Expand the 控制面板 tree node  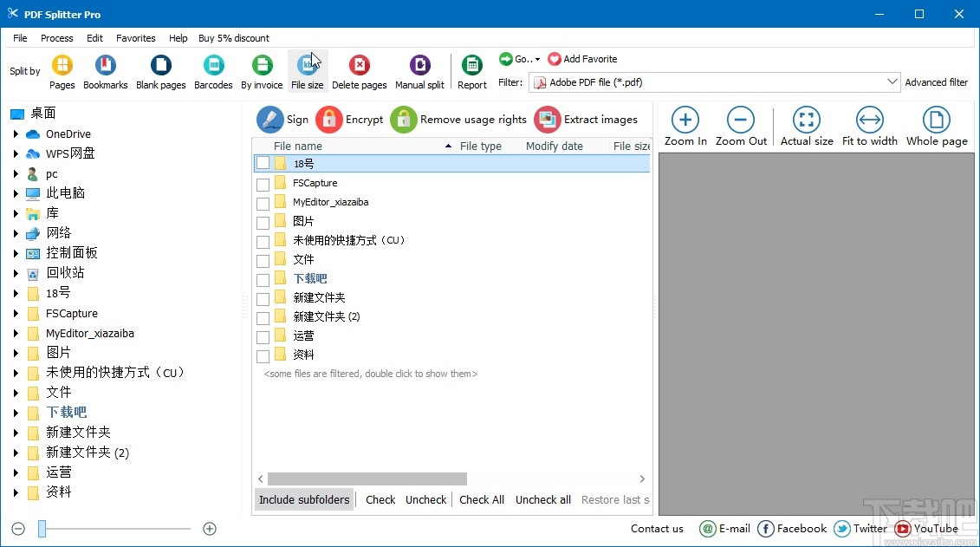pos(16,253)
